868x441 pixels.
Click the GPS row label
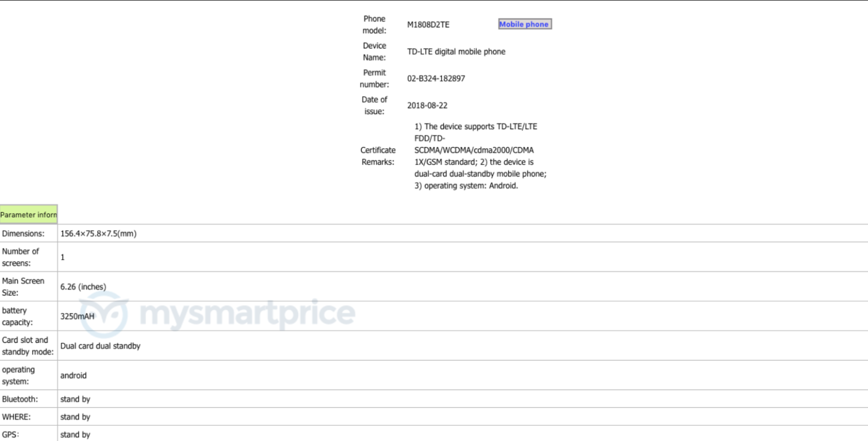click(x=10, y=434)
